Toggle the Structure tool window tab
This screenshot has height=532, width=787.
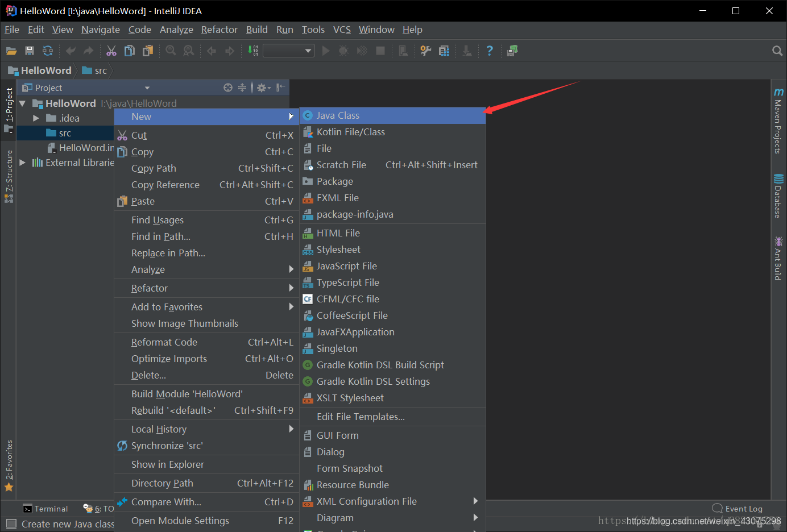pyautogui.click(x=9, y=176)
